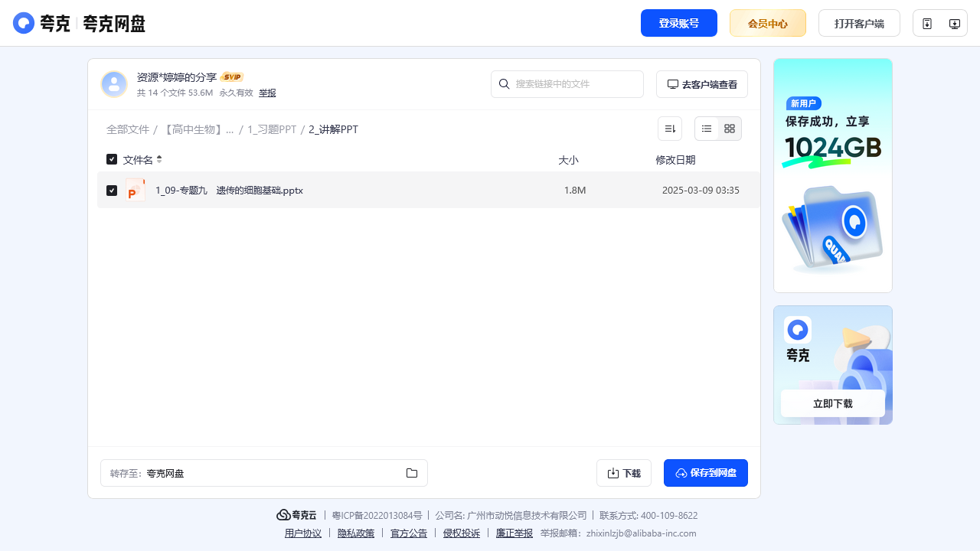Click the 举报 report link

click(267, 93)
